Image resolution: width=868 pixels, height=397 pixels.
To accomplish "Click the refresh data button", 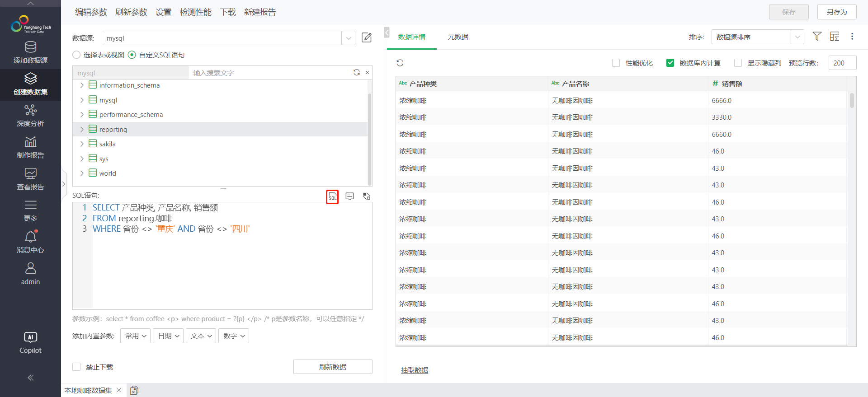I will pyautogui.click(x=333, y=367).
